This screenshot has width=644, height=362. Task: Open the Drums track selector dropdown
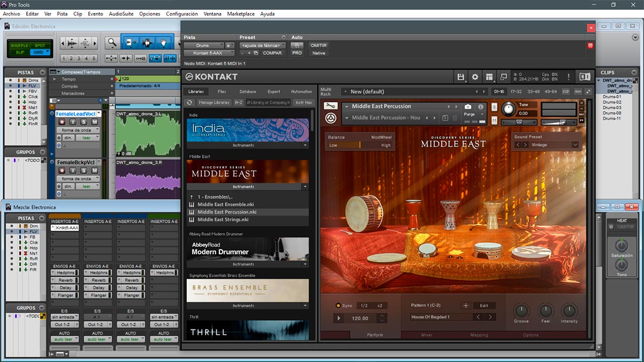click(x=204, y=46)
